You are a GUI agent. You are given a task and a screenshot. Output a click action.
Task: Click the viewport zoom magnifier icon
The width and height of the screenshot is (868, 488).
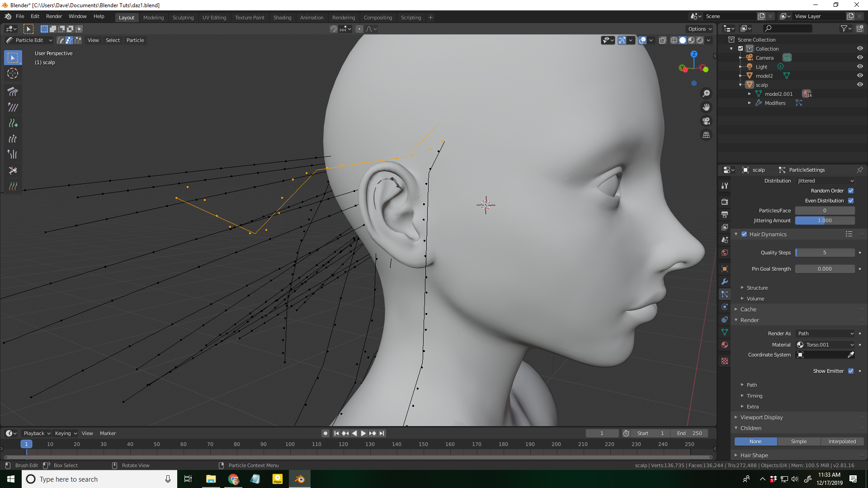coord(706,94)
